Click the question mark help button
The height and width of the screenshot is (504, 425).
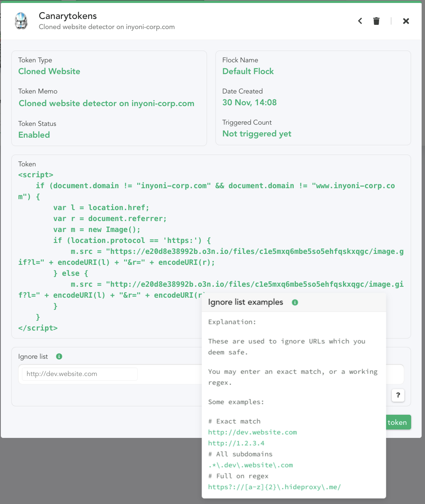398,395
